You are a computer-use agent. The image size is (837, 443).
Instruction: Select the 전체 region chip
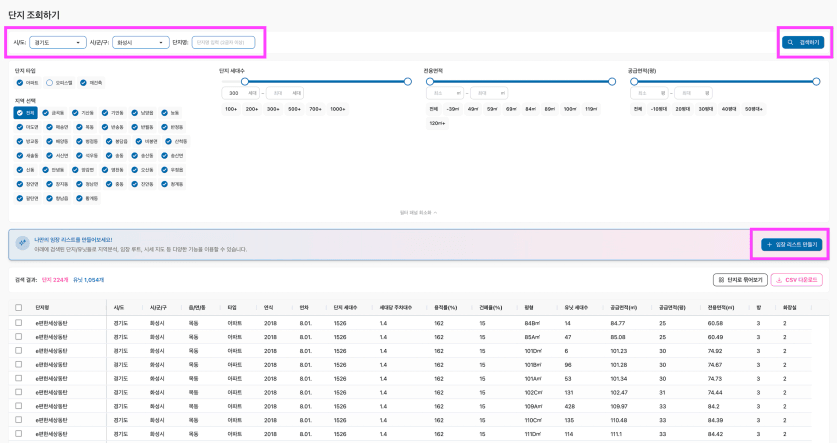pyautogui.click(x=26, y=113)
